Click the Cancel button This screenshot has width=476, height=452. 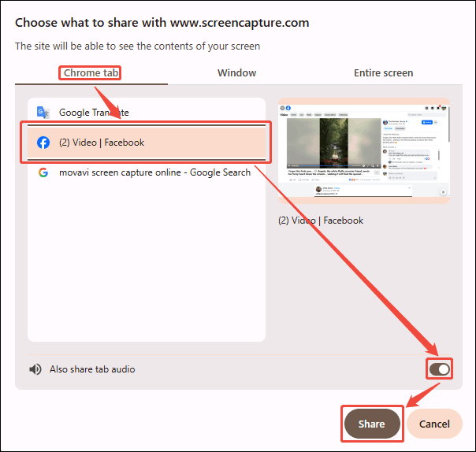pyautogui.click(x=434, y=424)
